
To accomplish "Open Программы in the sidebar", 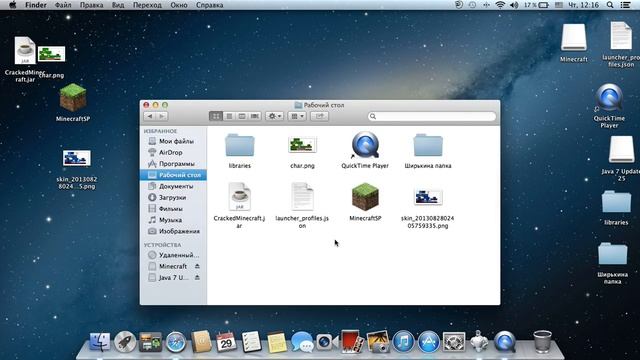I will coord(173,164).
